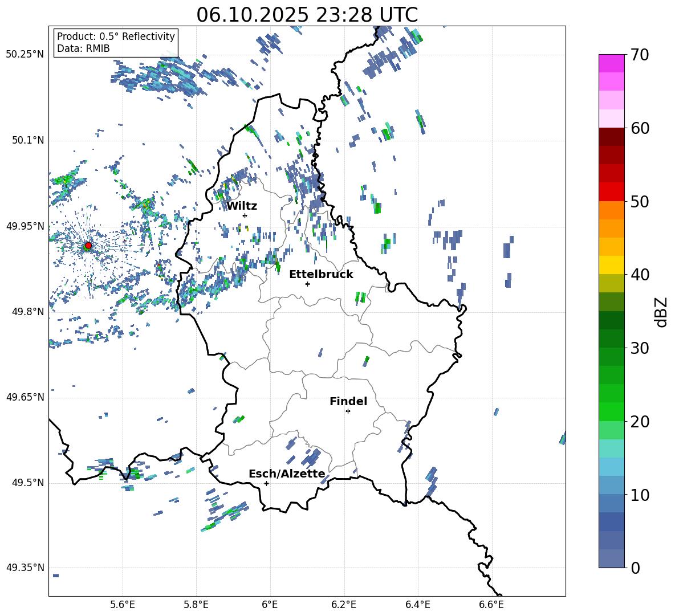Click the 50.1°N latitude label
This screenshot has width=675, height=616.
tap(28, 141)
